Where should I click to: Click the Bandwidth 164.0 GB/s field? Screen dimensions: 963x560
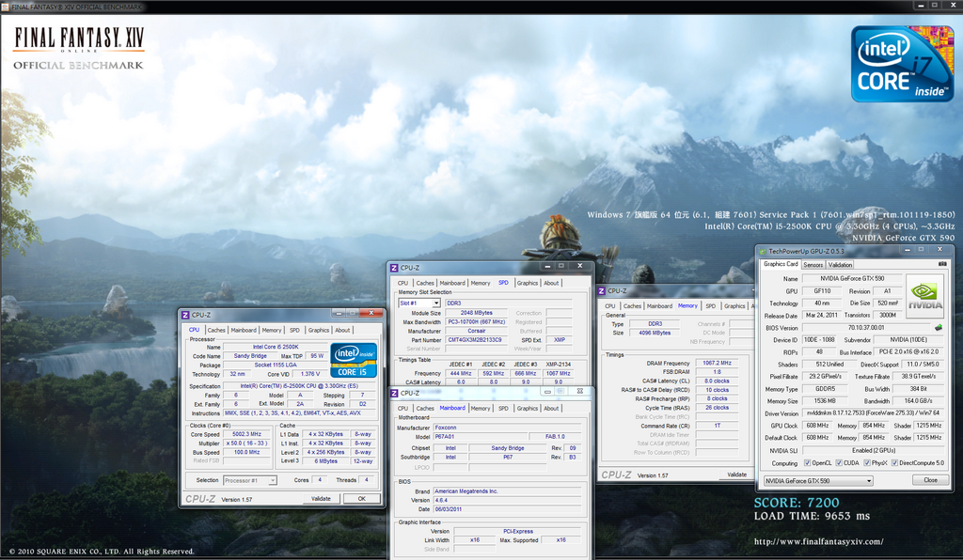(918, 401)
